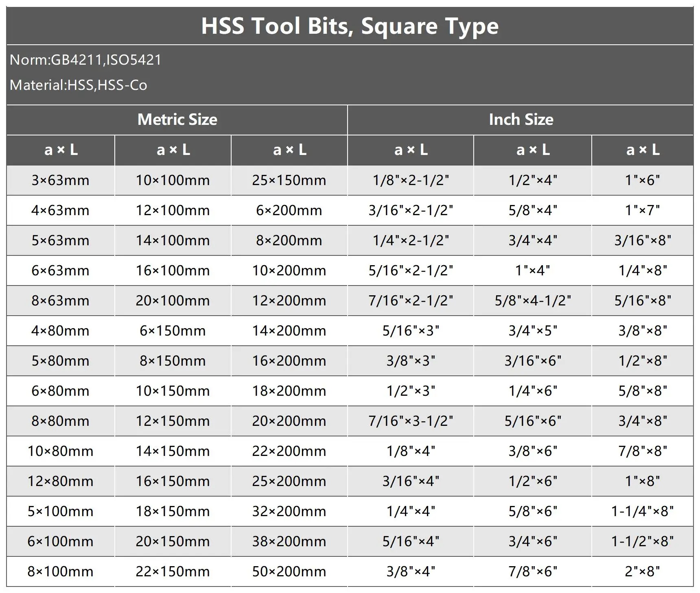Viewport: 700px width, 593px height.
Task: Select the 38×200mm entry
Action: tap(290, 541)
